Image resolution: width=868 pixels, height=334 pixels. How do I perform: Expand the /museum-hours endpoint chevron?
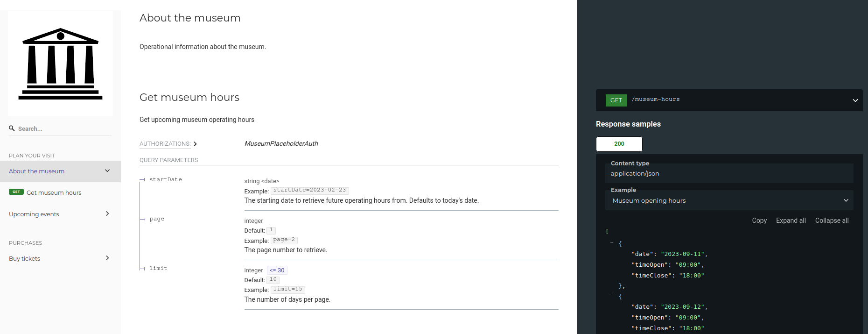855,100
